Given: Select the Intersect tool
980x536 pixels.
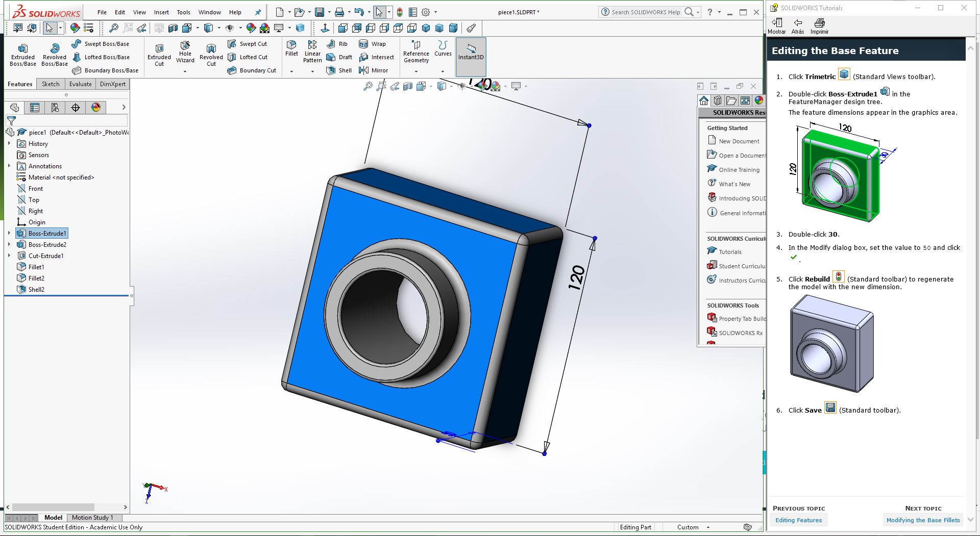Looking at the screenshot, I should pos(377,57).
